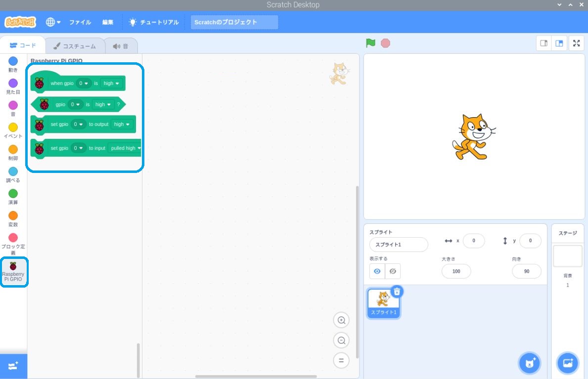Viewport: 588px width, 379px height.
Task: Select the スプライト1 sprite thumbnail
Action: coord(383,304)
